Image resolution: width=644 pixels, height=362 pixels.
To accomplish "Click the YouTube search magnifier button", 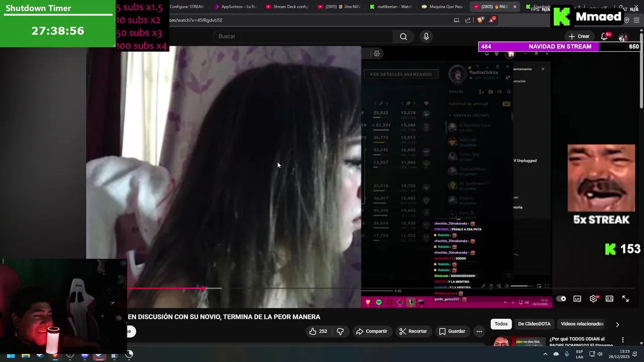I will click(404, 36).
